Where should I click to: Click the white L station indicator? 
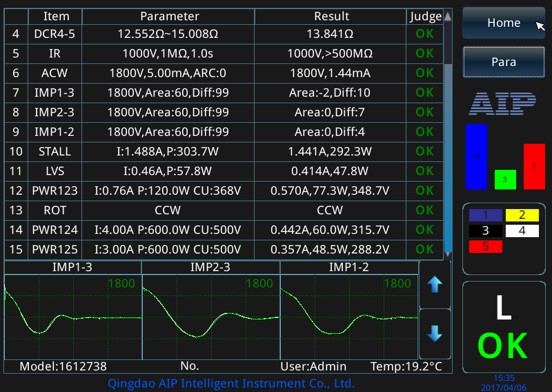[503, 308]
